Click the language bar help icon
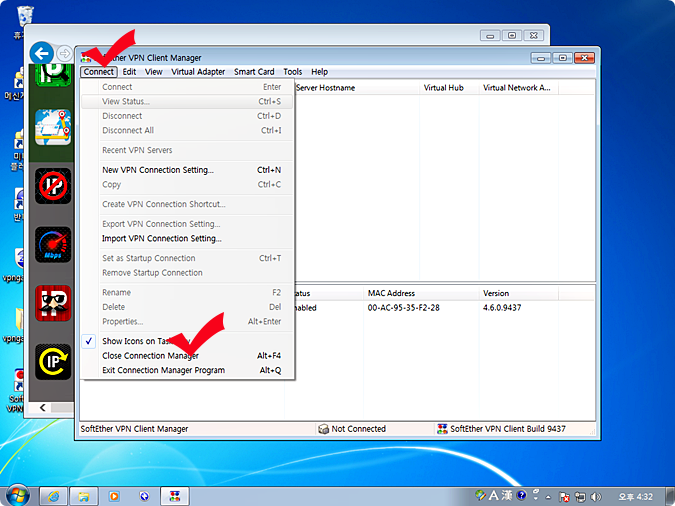The width and height of the screenshot is (675, 506). pyautogui.click(x=522, y=495)
